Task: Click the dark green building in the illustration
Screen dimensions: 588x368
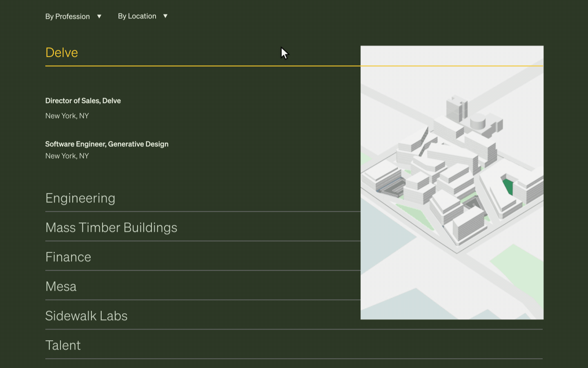Action: pyautogui.click(x=508, y=186)
